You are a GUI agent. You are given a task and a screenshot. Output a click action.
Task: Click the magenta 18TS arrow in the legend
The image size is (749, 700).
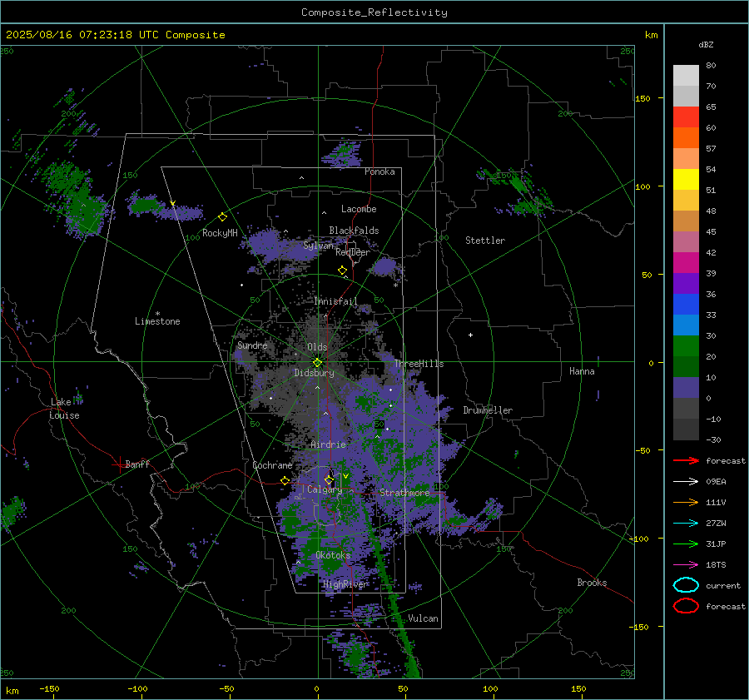pos(686,565)
